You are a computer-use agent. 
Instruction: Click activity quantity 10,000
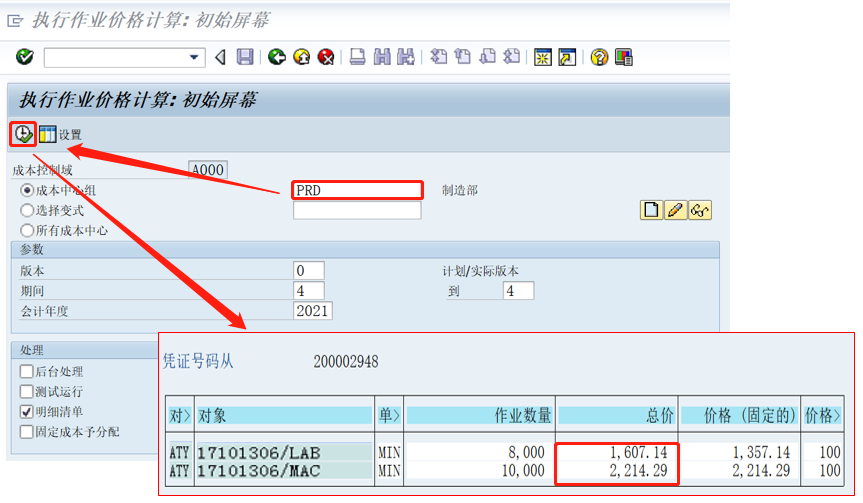coord(523,471)
